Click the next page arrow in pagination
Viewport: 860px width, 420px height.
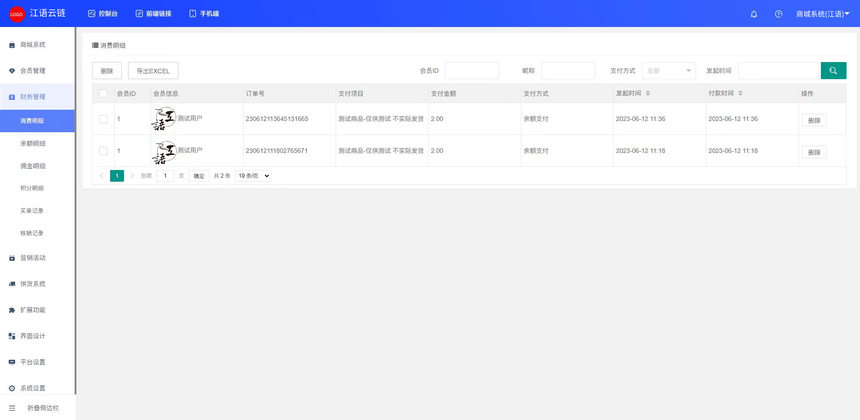132,176
